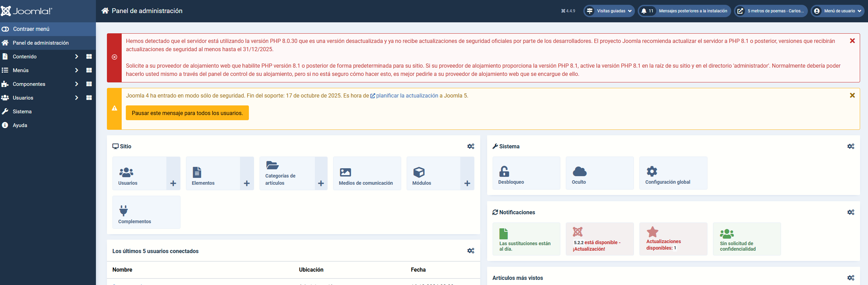Click the Oculto cloud tile

click(600, 173)
